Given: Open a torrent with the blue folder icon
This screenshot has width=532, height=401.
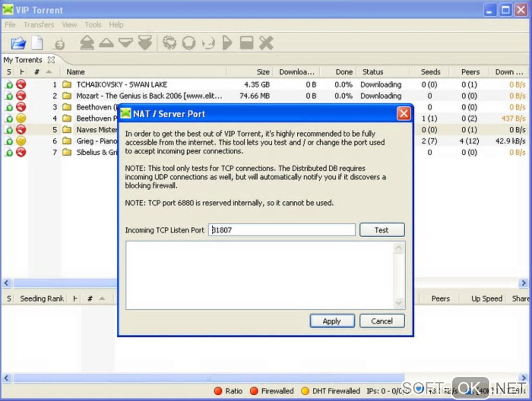Looking at the screenshot, I should pos(18,43).
